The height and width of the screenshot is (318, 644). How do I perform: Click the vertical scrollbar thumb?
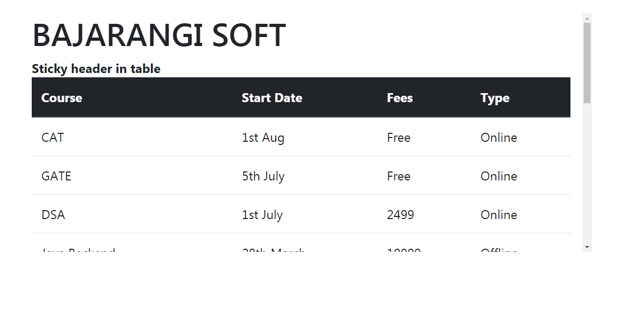(x=587, y=63)
